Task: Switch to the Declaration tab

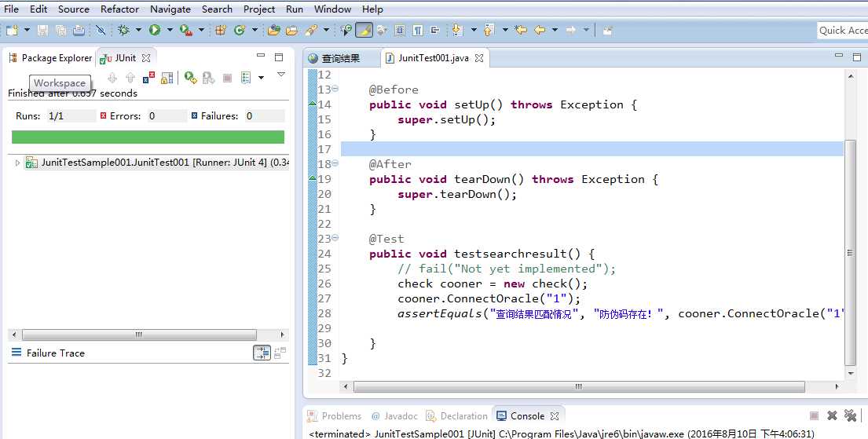Action: 456,415
